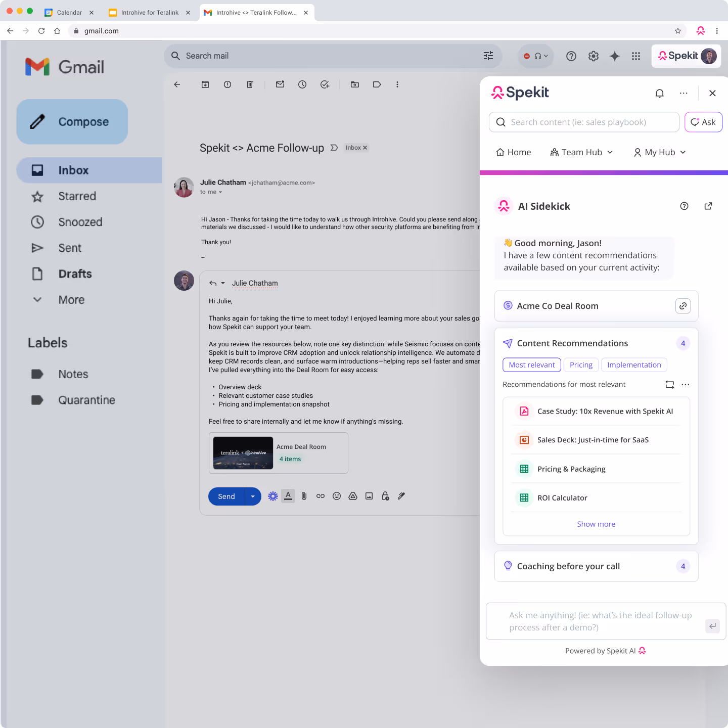
Task: Expand Coaching before your call section
Action: 596,566
